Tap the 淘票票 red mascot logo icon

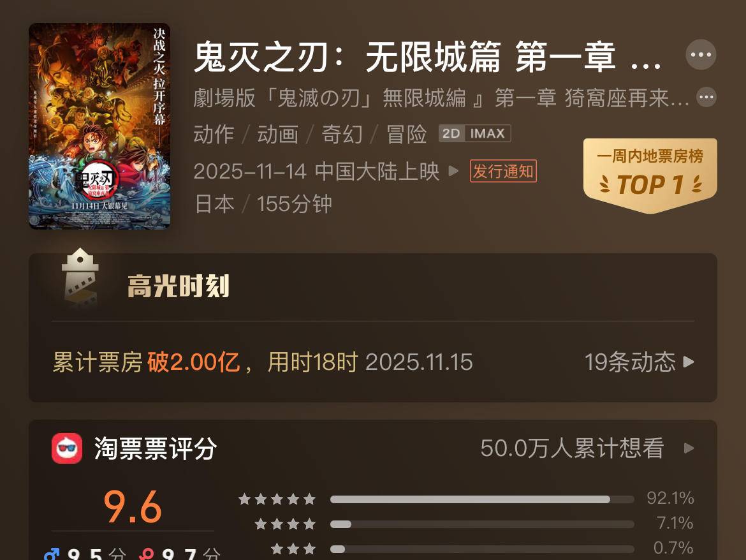66,448
